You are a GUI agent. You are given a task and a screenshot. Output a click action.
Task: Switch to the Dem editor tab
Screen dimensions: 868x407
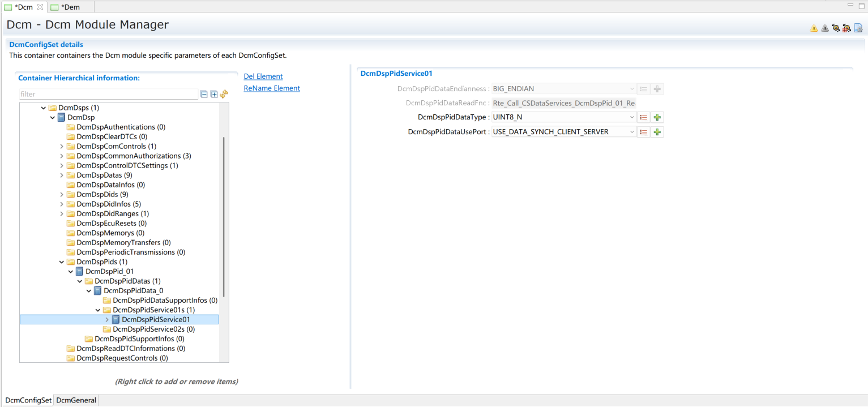pyautogui.click(x=70, y=7)
